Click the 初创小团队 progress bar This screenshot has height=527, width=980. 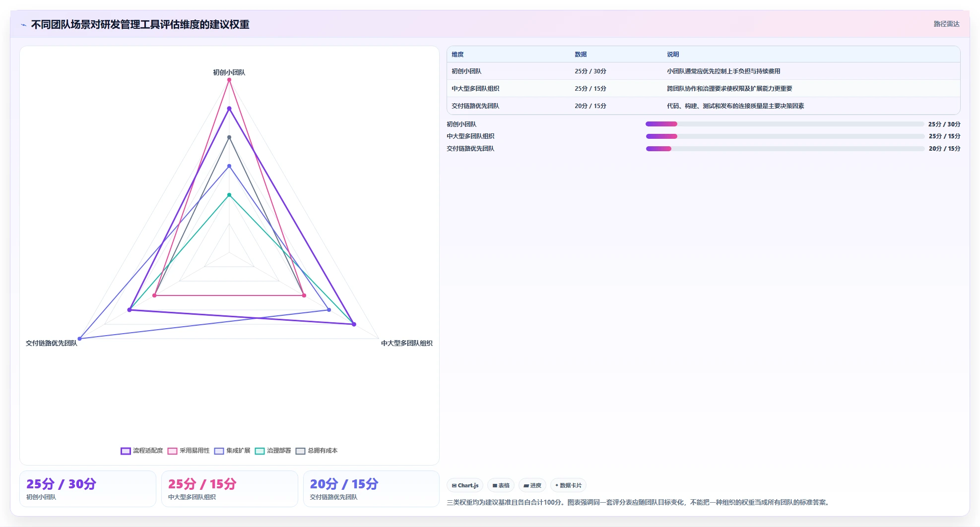pos(784,124)
